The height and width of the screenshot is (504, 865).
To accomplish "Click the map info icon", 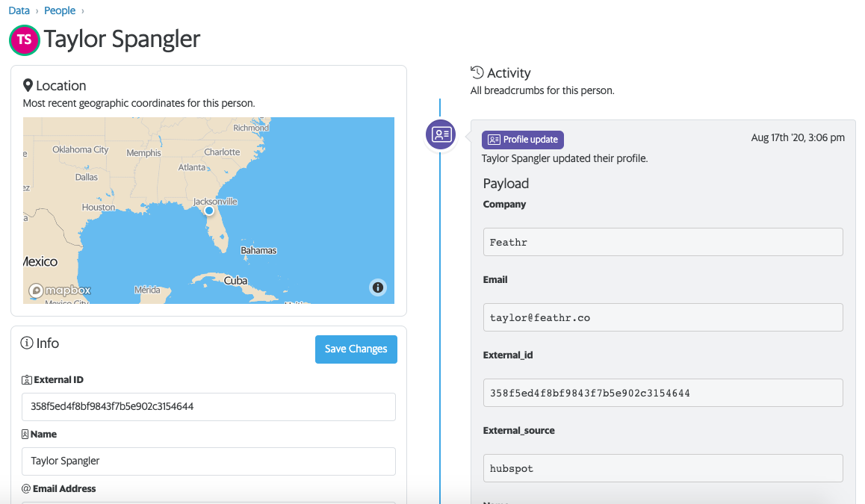I will pyautogui.click(x=378, y=287).
